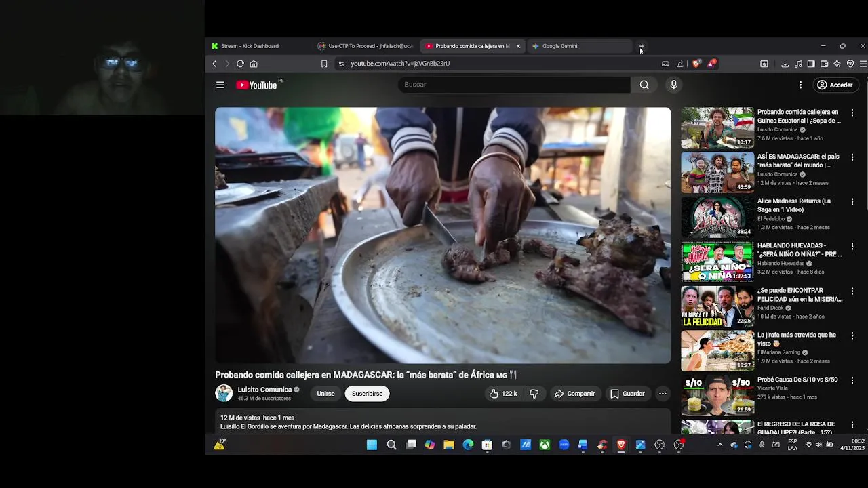
Task: Click the address bar URL youtube.com/watch
Action: tap(400, 64)
